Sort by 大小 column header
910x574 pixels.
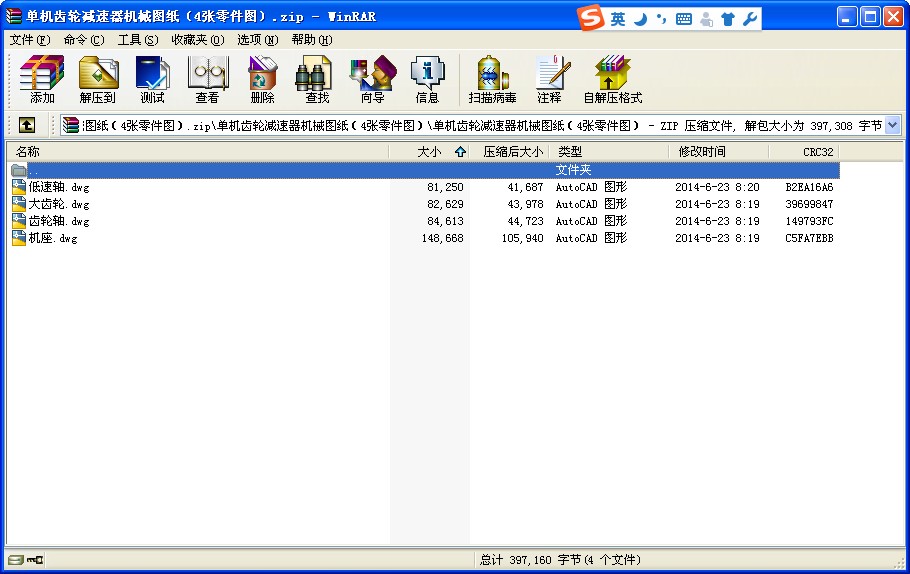click(x=429, y=152)
